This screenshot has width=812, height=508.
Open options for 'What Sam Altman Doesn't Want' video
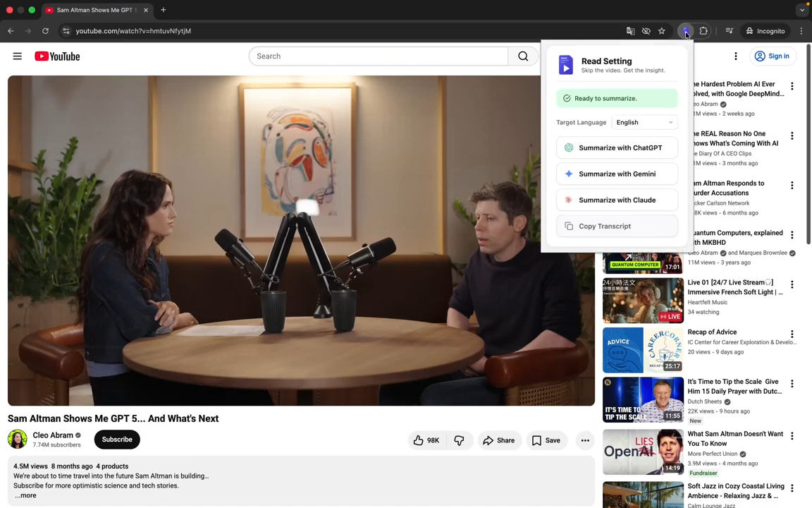[792, 437]
